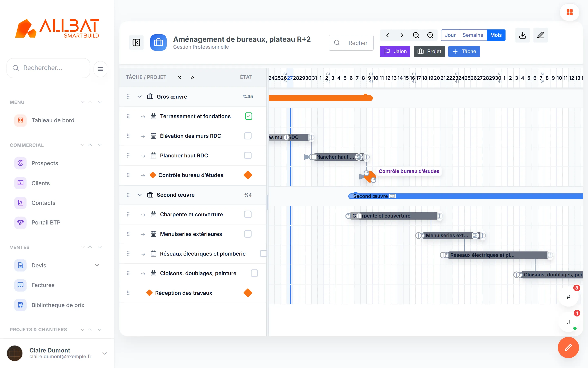This screenshot has height=368, width=588.
Task: Open Bibliothèque de prix
Action: pos(58,305)
